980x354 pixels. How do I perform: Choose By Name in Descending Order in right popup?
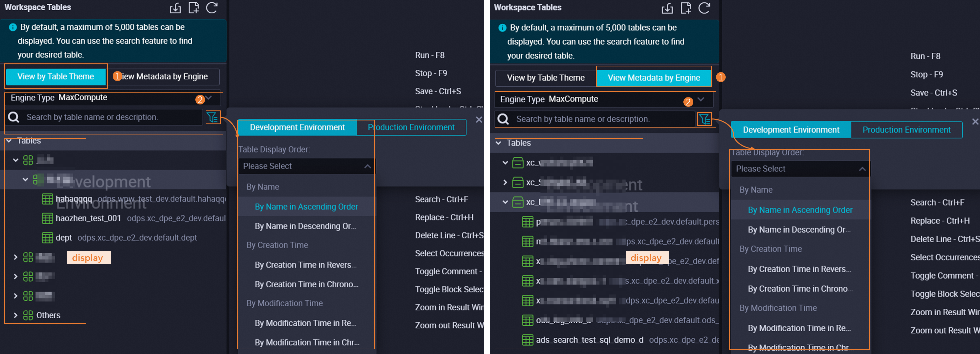pyautogui.click(x=800, y=230)
